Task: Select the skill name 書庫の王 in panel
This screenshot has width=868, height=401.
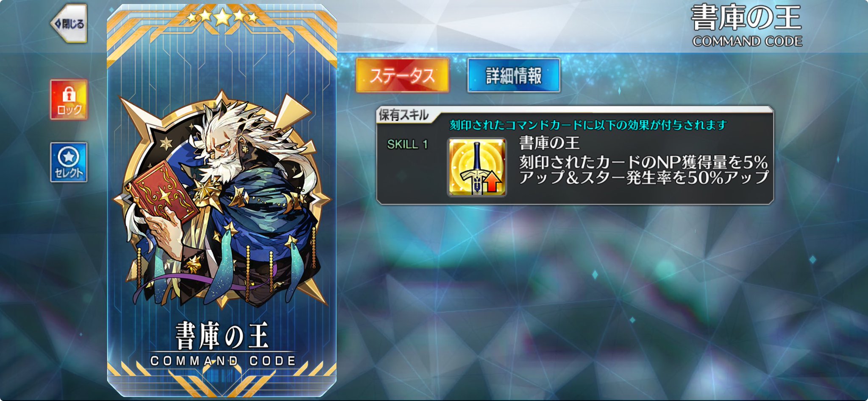Action: click(549, 143)
